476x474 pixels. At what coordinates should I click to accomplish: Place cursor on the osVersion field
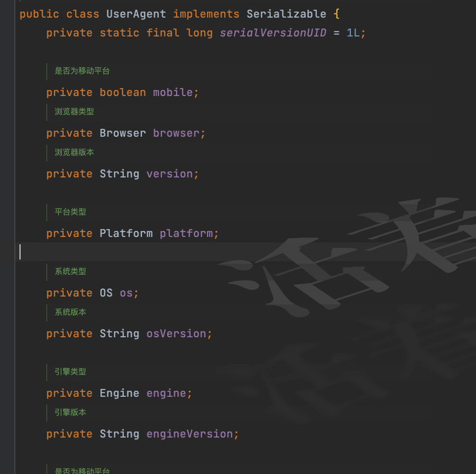[x=176, y=334]
